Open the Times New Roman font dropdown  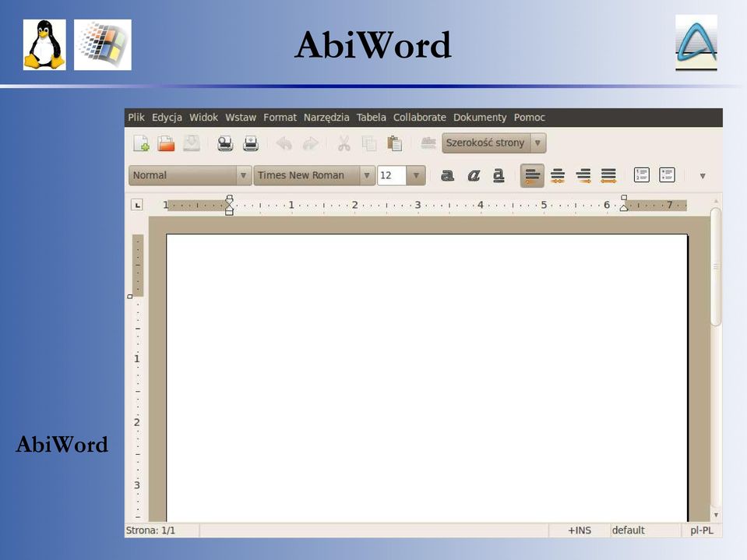[x=314, y=175]
